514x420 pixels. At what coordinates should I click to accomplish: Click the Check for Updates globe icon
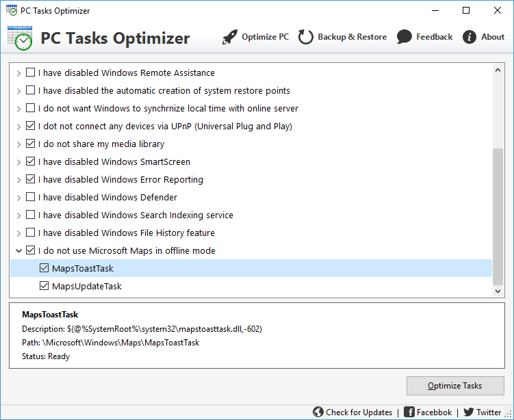pos(318,412)
